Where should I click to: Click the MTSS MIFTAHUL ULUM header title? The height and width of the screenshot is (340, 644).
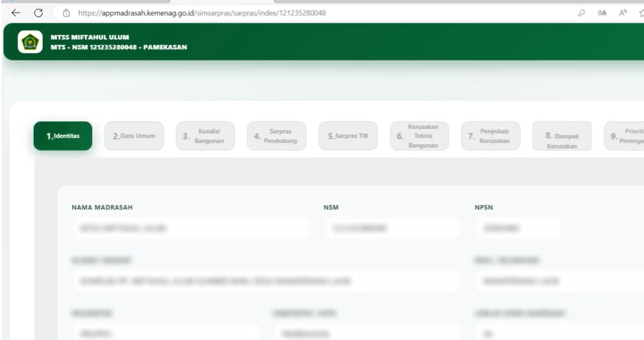(90, 37)
